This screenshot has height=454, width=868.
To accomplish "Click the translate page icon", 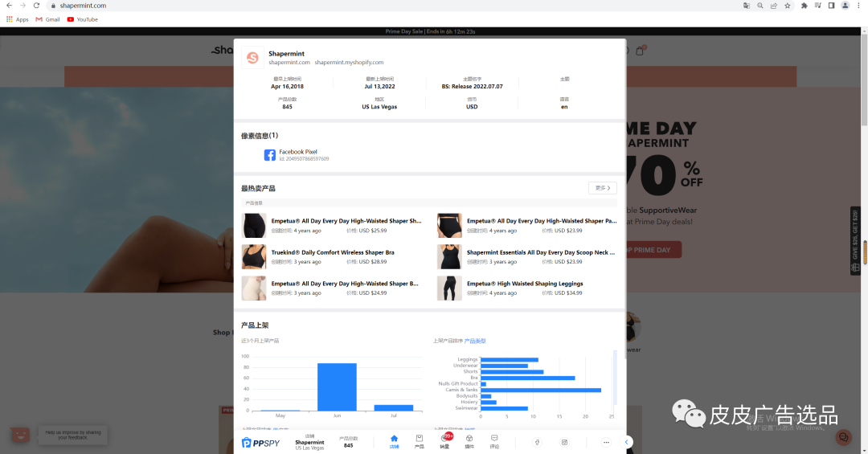I will pyautogui.click(x=747, y=6).
